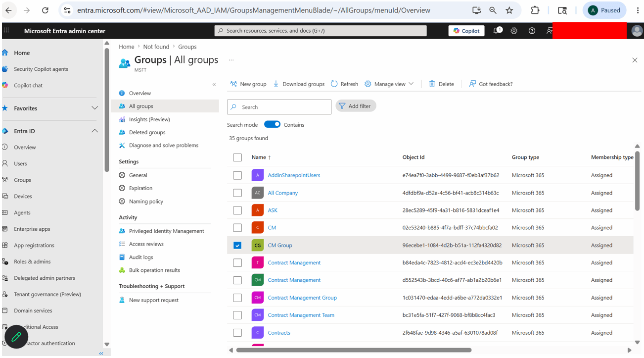Viewport: 644px width, 358px height.
Task: Open browser extensions puzzle icon
Action: [x=535, y=10]
